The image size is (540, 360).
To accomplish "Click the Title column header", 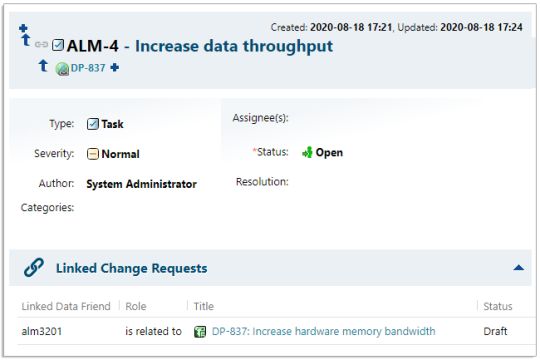I will point(204,306).
